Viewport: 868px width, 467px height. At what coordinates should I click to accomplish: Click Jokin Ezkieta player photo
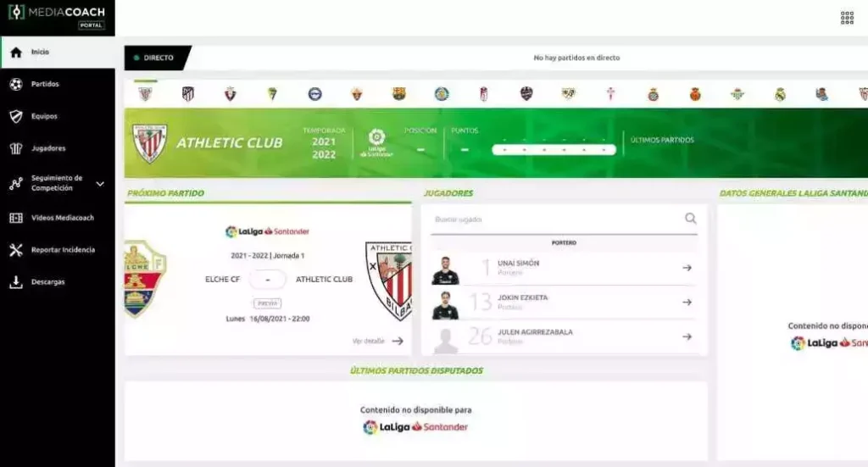point(445,304)
